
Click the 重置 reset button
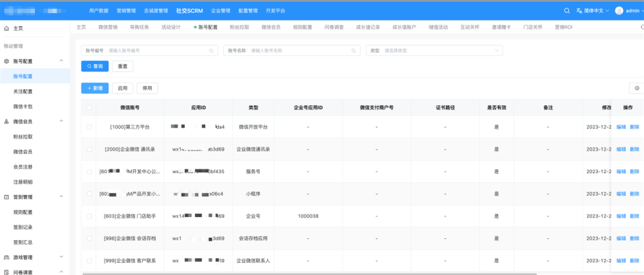pyautogui.click(x=123, y=66)
